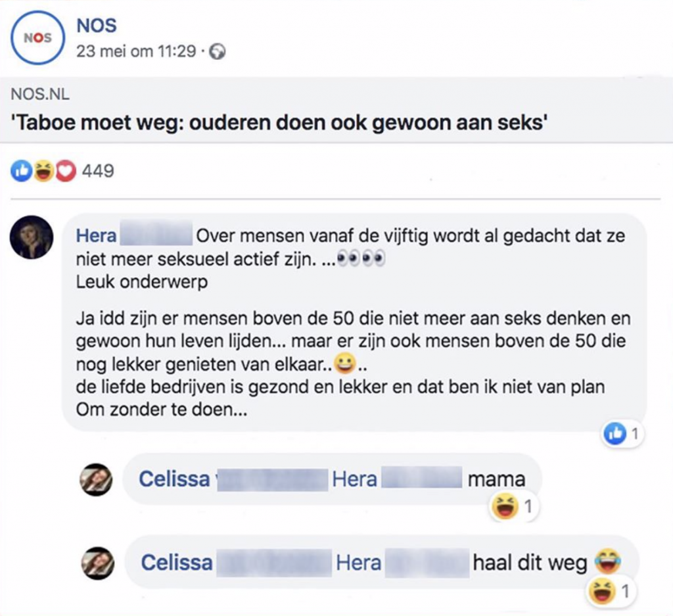Open Celissa's avatar on the 'haal dit weg' reply
The height and width of the screenshot is (616, 673).
(97, 563)
